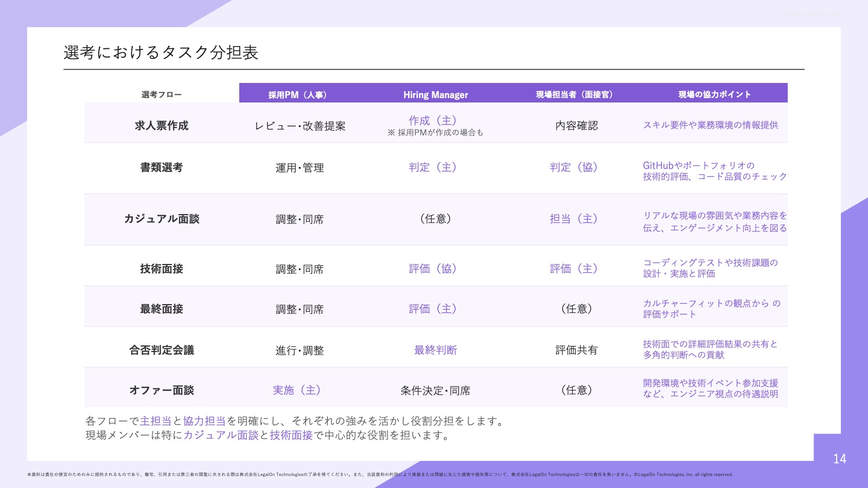Click the 求人票作成 row label
The height and width of the screenshot is (488, 868).
(x=162, y=126)
